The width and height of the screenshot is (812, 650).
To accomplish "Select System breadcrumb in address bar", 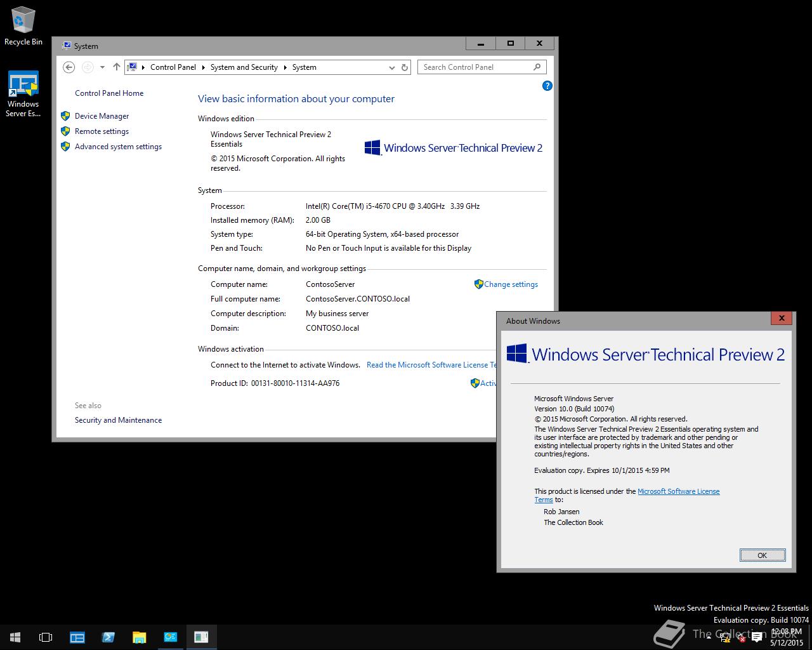I will pyautogui.click(x=304, y=67).
